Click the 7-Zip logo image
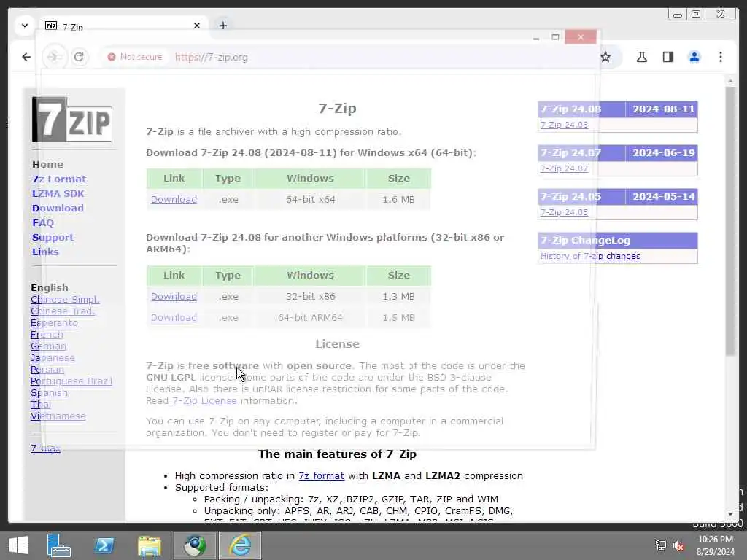Screen dimensions: 747x560 pos(72,120)
